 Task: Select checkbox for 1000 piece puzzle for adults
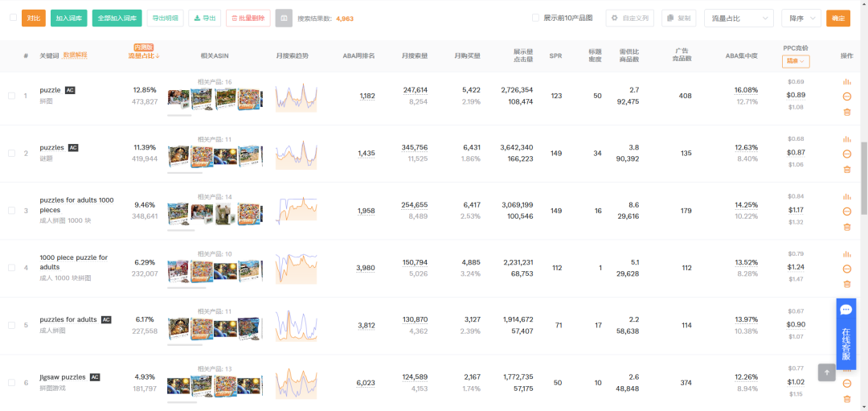[x=11, y=268]
